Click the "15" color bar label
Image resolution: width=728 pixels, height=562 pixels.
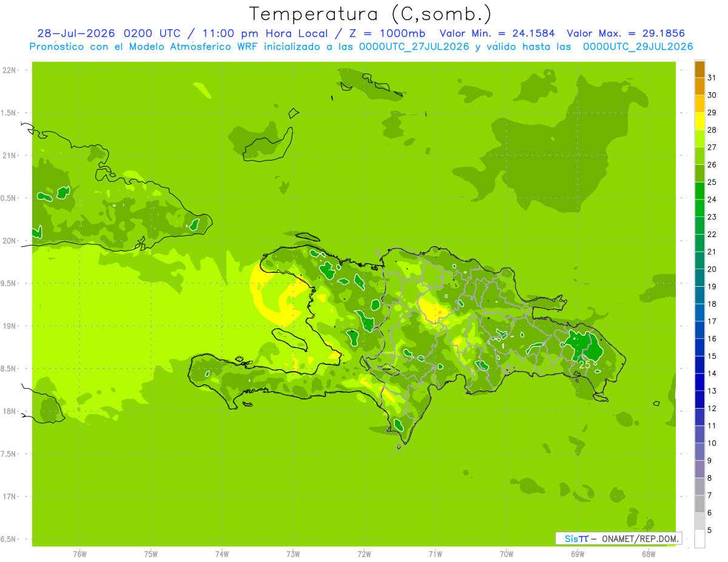click(712, 356)
